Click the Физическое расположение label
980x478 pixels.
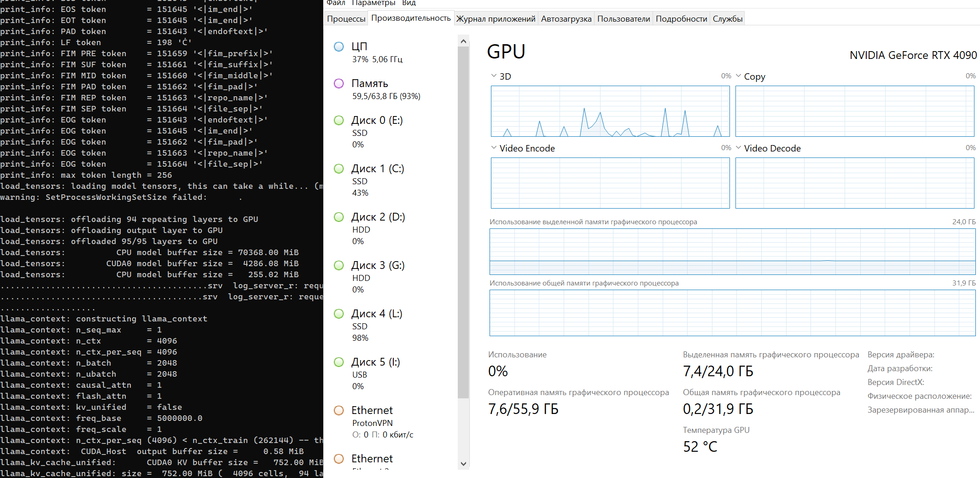tap(920, 396)
